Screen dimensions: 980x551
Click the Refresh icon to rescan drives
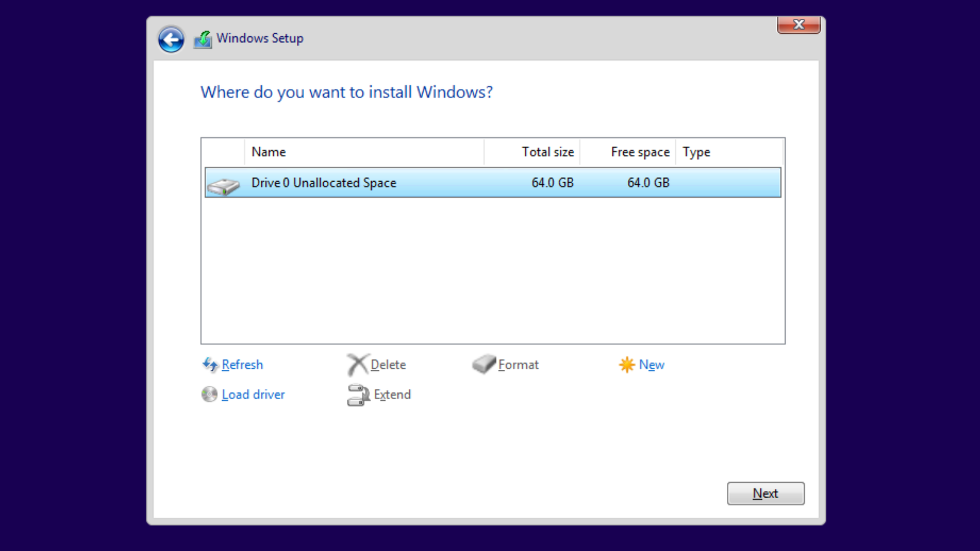pos(210,365)
